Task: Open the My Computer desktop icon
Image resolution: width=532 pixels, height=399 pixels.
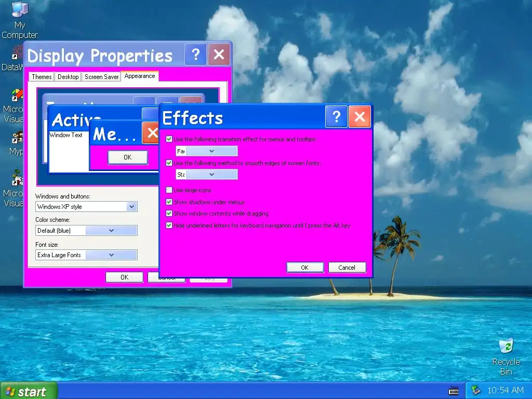Action: (x=20, y=20)
